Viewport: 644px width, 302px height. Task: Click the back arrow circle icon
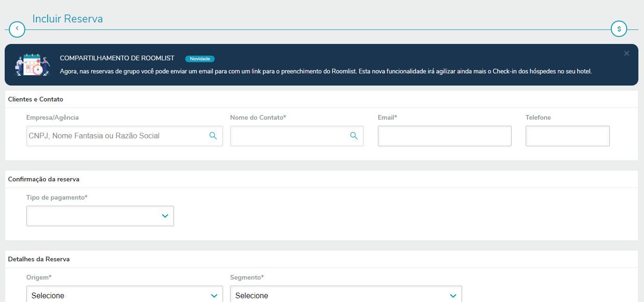[x=17, y=29]
